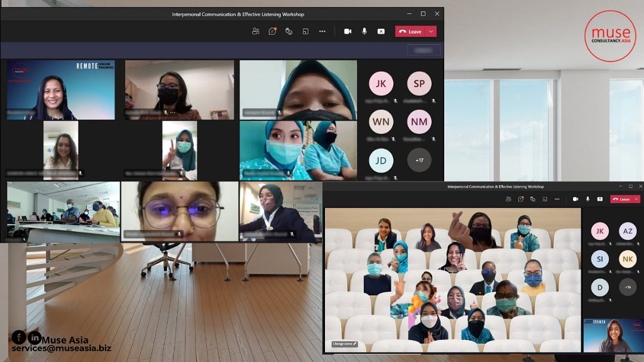
Task: Open More actions in the top meeting window
Action: 323,31
